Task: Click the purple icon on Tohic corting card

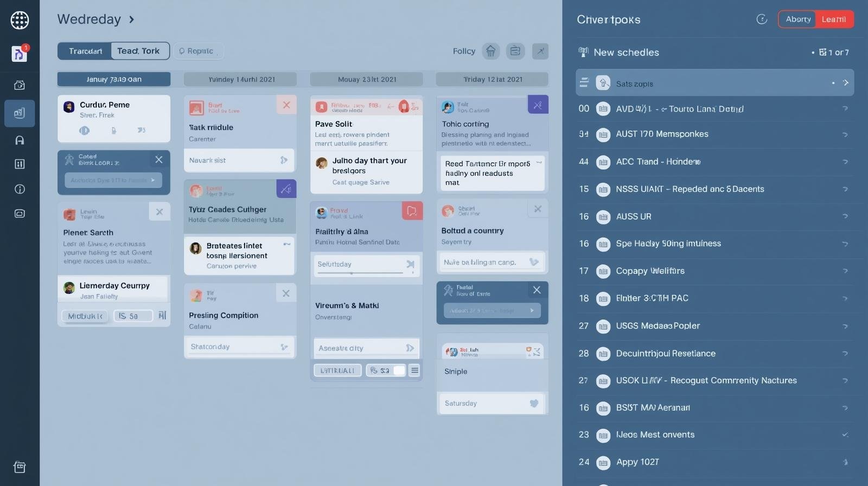Action: pos(538,105)
